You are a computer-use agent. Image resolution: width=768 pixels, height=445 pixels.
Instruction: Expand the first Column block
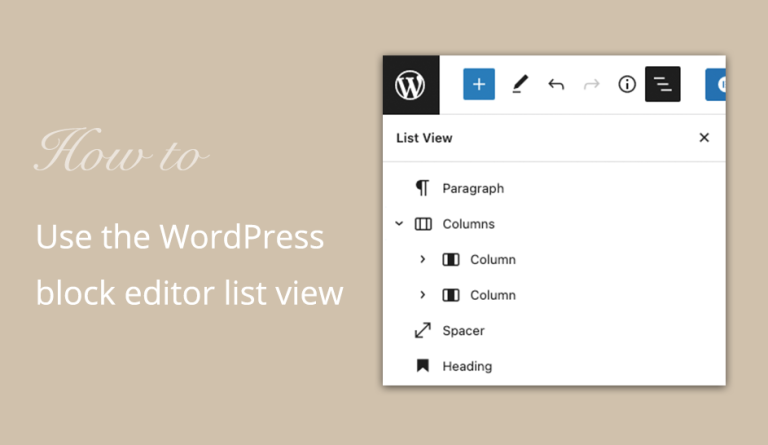click(423, 259)
